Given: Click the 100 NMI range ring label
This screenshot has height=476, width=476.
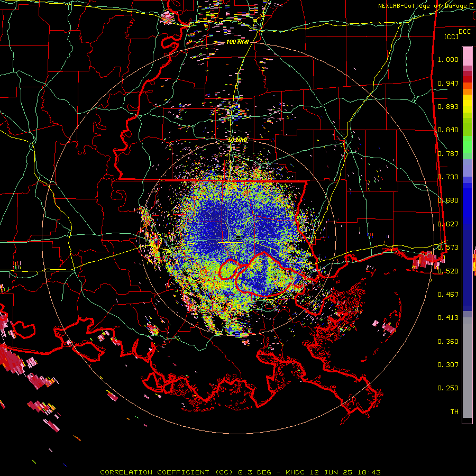Looking at the screenshot, I should pyautogui.click(x=237, y=42).
